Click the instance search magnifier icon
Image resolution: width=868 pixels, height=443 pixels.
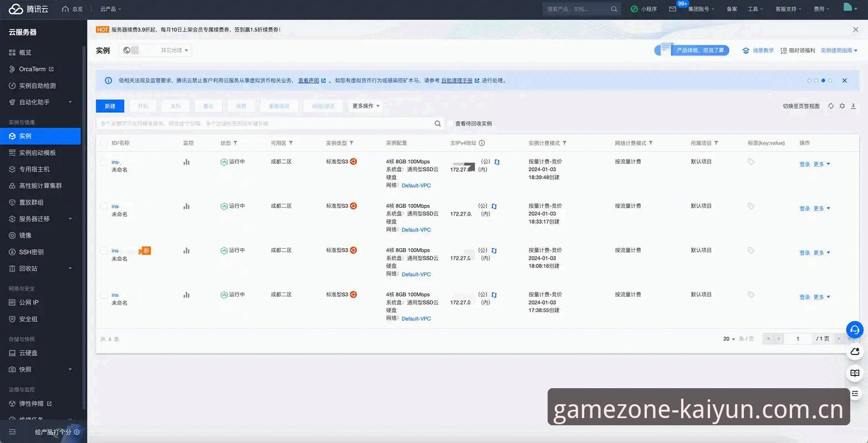tap(438, 123)
